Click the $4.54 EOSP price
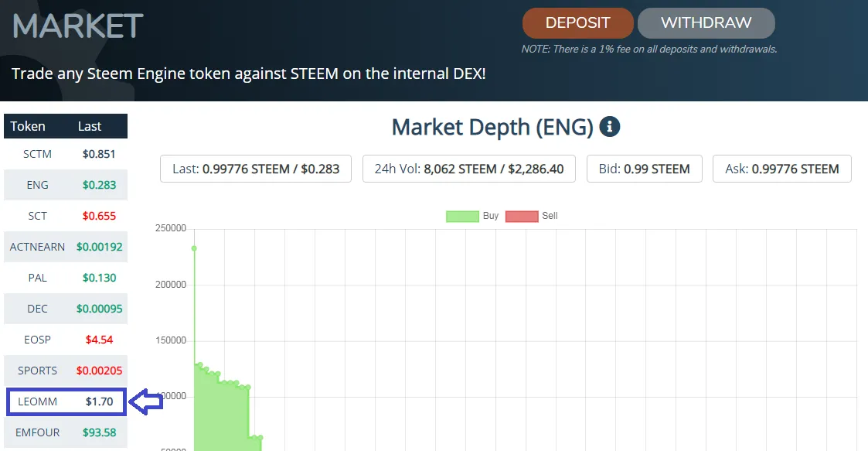868x451 pixels. click(99, 340)
